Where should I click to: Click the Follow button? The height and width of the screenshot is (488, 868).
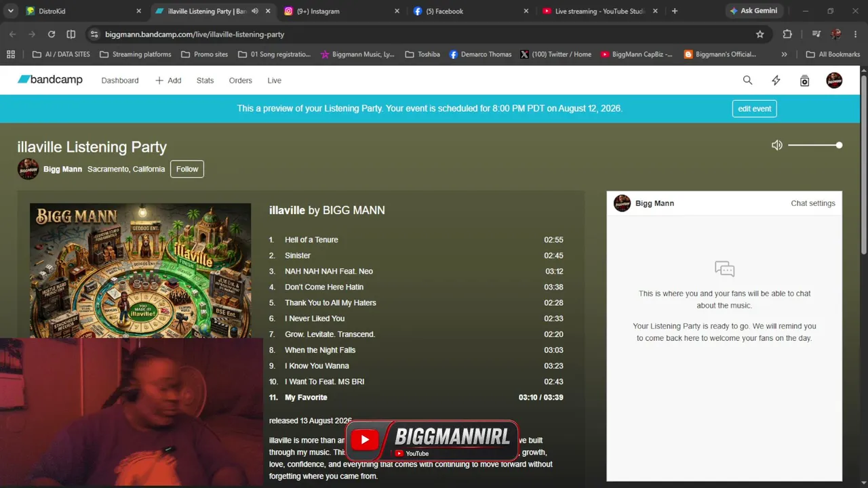(x=187, y=169)
